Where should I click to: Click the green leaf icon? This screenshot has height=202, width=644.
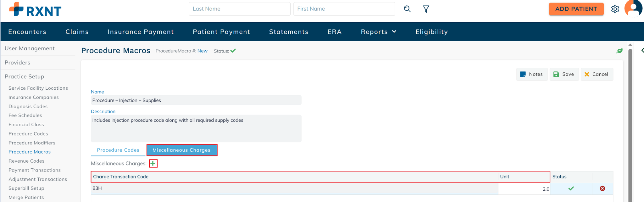pyautogui.click(x=619, y=51)
